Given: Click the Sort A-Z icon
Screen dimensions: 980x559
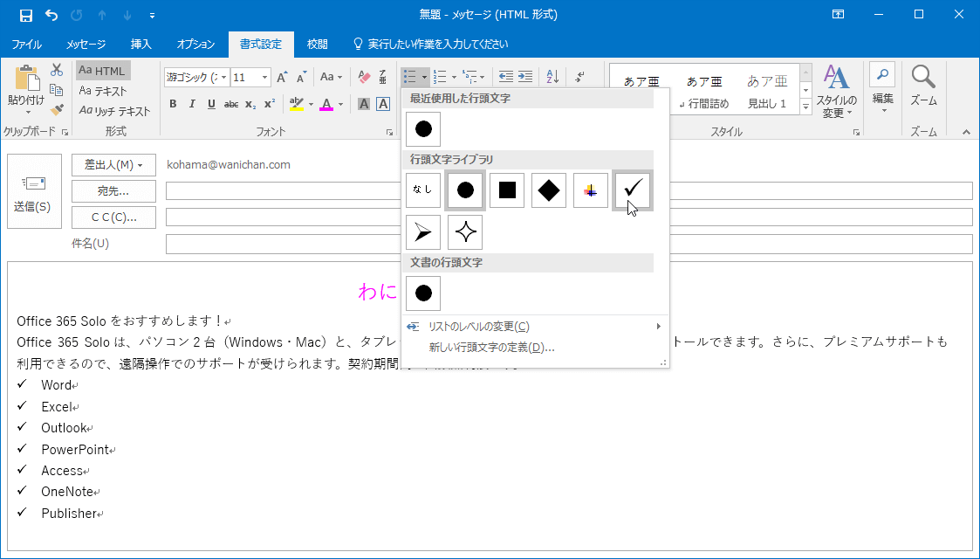Looking at the screenshot, I should 552,77.
